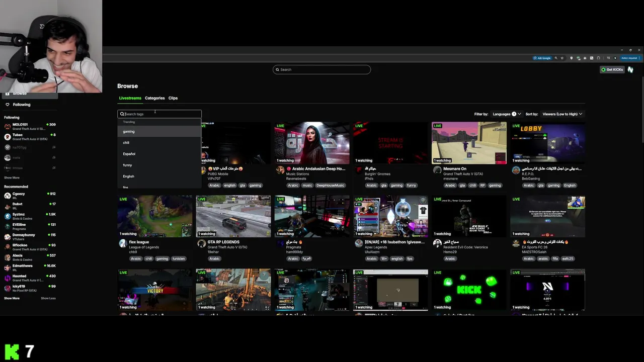This screenshot has width=644, height=362.
Task: Click Syztmz's avatar in Recommended
Action: (8, 216)
